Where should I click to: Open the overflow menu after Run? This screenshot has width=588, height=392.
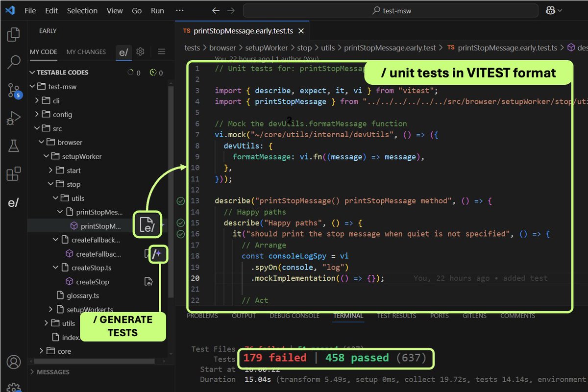tap(179, 10)
